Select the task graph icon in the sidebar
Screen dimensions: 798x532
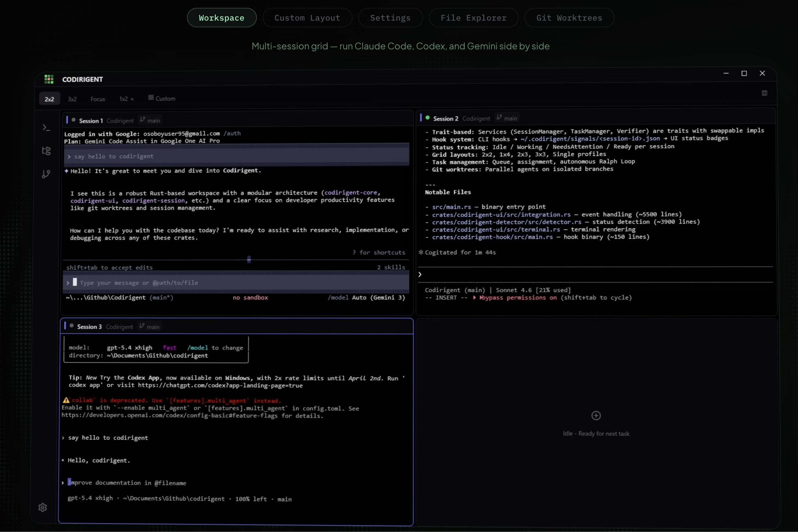pyautogui.click(x=46, y=151)
